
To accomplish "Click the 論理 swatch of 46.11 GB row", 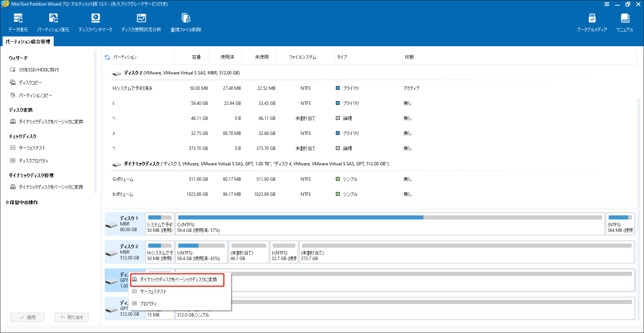I will (x=338, y=118).
